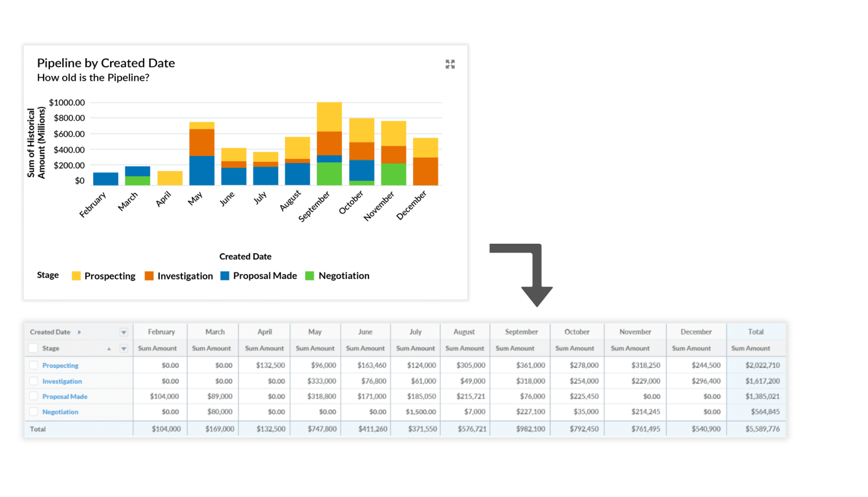Expand the Created Date drill arrow
Viewport: 868px width, 497px height.
(79, 332)
